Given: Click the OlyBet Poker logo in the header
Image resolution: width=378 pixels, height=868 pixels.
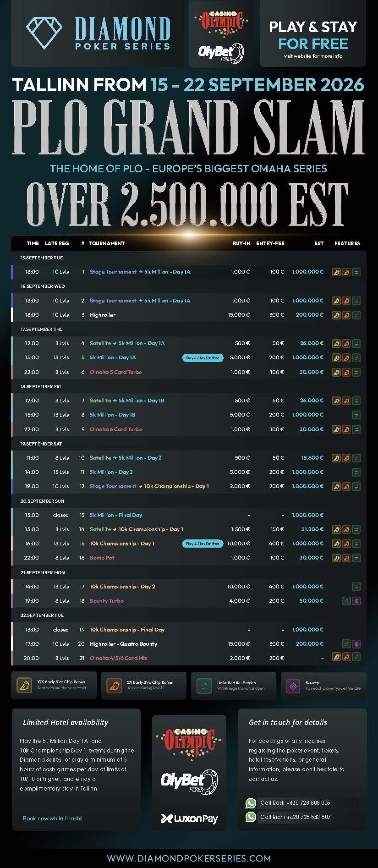Looking at the screenshot, I should tap(221, 53).
